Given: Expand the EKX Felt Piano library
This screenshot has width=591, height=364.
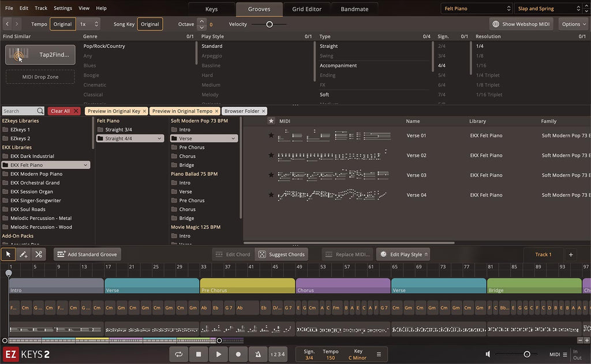Looking at the screenshot, I should click(x=85, y=165).
